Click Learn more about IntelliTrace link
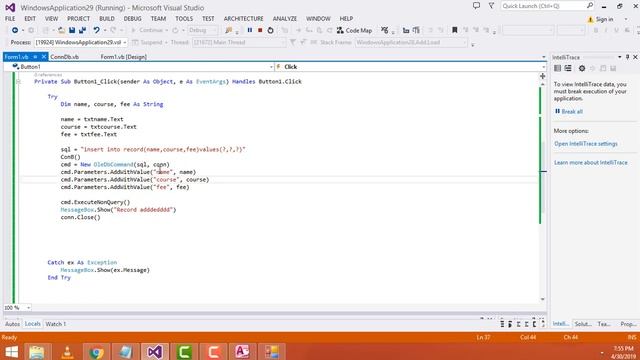This screenshot has width=640, height=360. [x=591, y=162]
